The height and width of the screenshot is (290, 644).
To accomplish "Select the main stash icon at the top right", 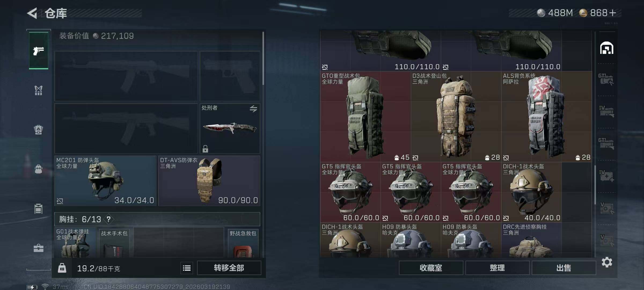I will [607, 48].
